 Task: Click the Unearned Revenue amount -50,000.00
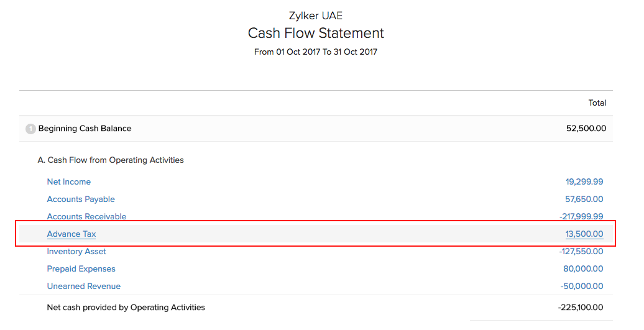click(582, 286)
